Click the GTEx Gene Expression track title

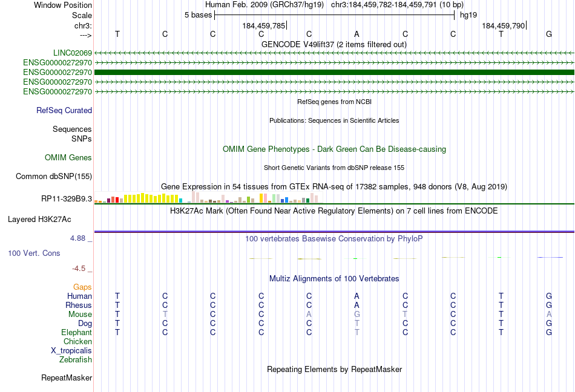click(x=334, y=186)
